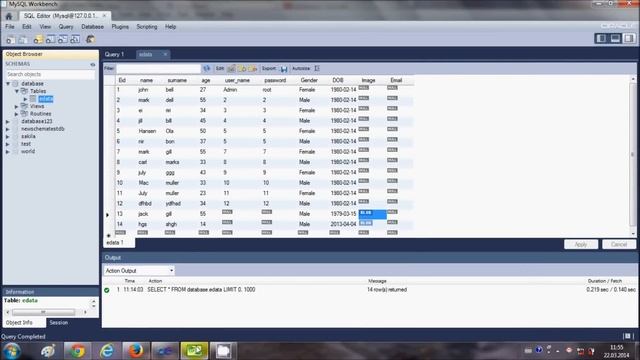The image size is (640, 360).
Task: Open the Query menu
Action: 66,27
